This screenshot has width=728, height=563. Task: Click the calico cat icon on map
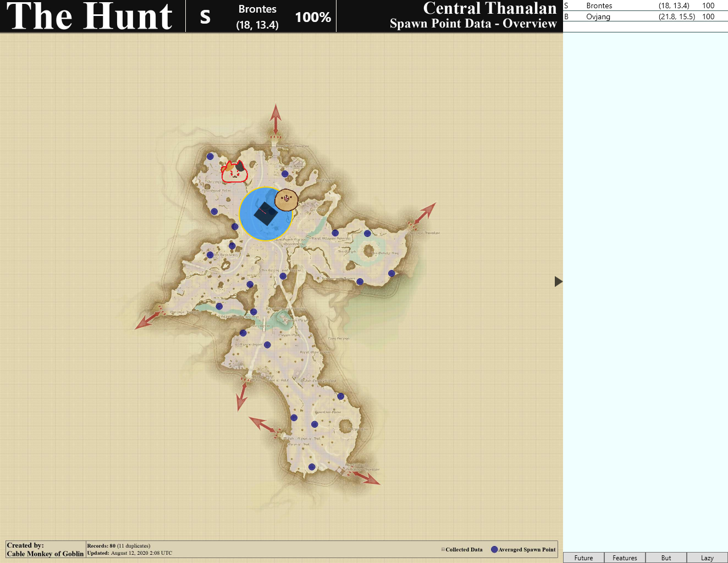tap(234, 172)
